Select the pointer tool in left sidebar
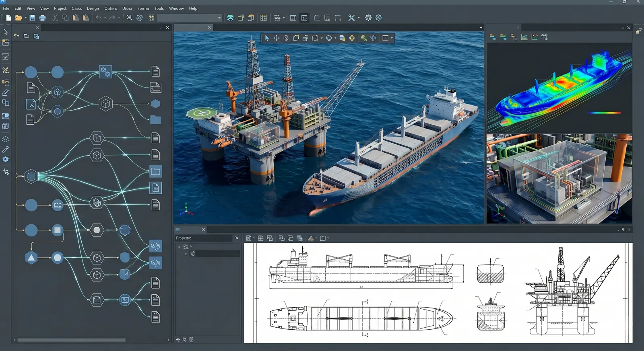 pyautogui.click(x=6, y=32)
